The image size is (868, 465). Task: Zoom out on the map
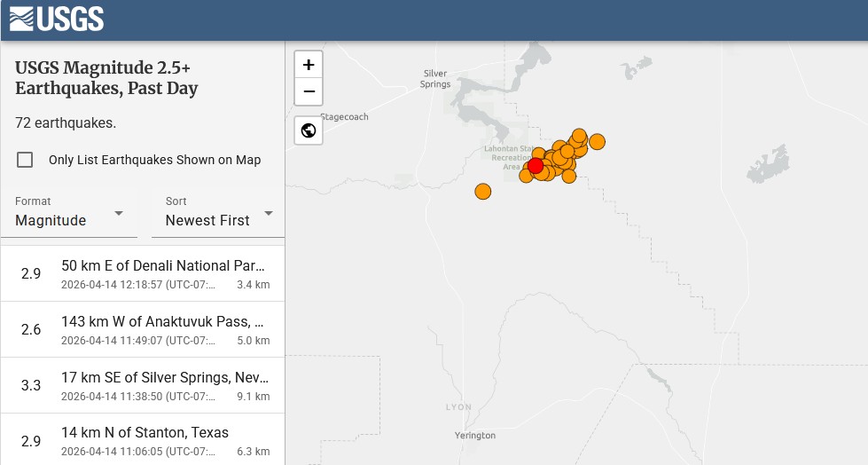[309, 91]
